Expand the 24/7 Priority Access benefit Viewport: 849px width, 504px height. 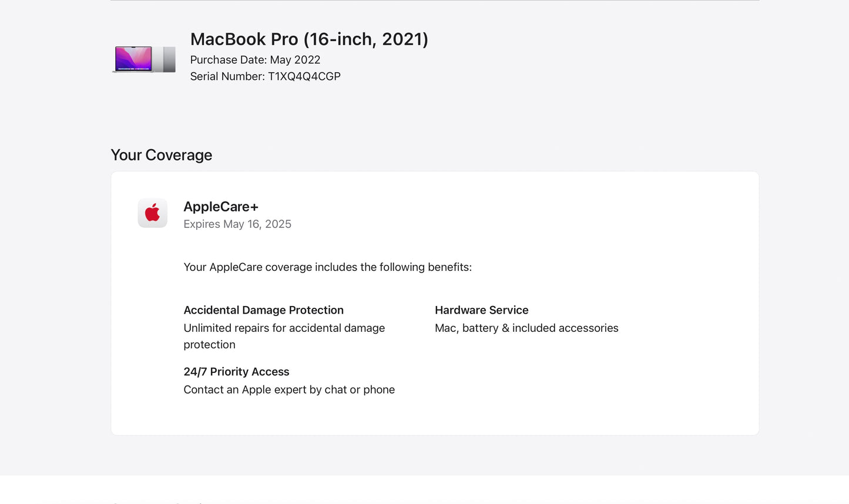tap(236, 372)
